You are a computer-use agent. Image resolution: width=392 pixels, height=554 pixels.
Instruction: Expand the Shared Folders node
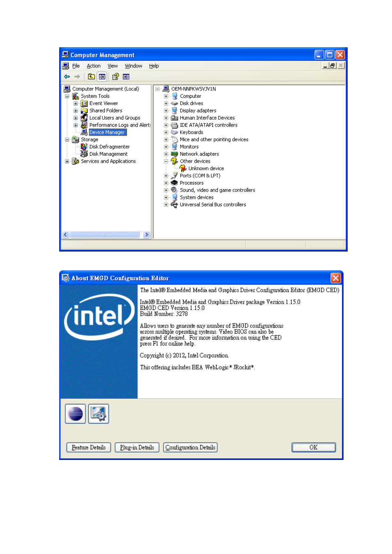click(x=76, y=111)
